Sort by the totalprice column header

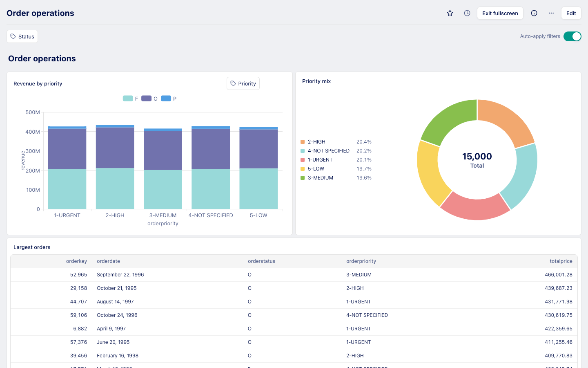pyautogui.click(x=561, y=261)
